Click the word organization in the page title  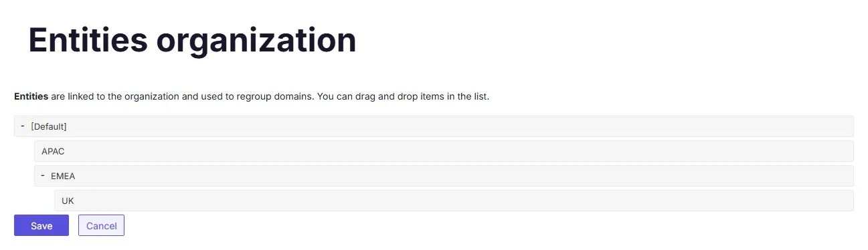tap(256, 40)
